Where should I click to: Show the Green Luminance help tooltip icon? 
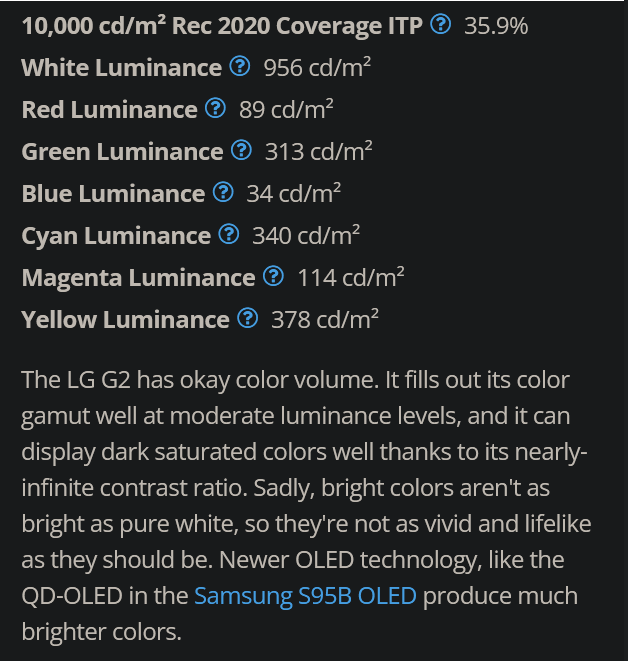[x=241, y=151]
